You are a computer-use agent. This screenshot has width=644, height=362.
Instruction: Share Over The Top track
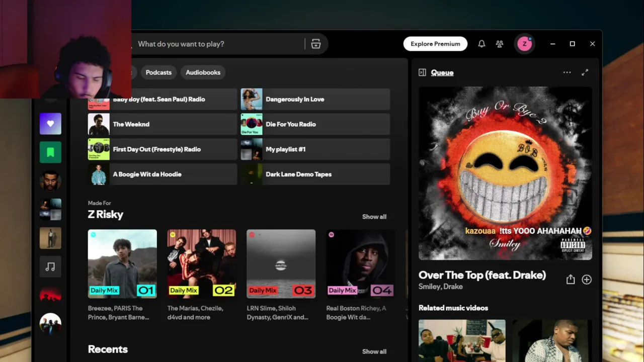(571, 280)
